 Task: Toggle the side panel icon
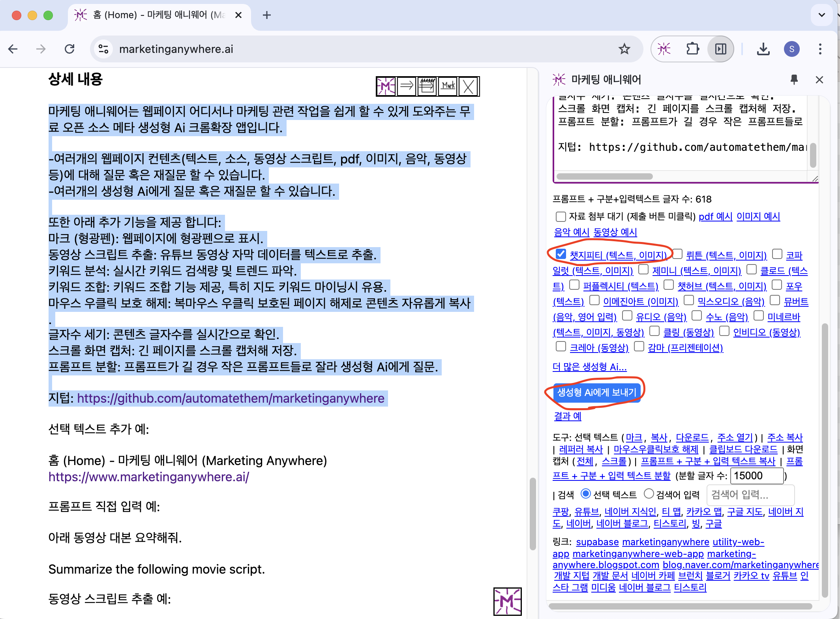(721, 49)
